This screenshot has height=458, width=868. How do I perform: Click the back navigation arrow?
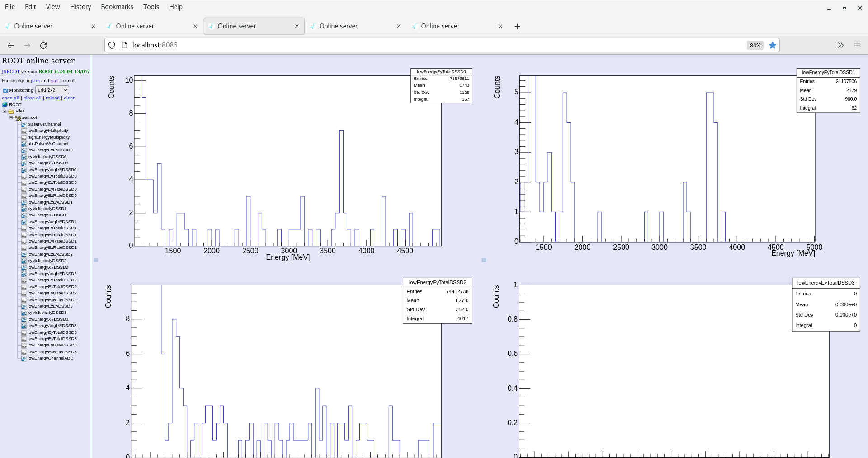tap(10, 45)
